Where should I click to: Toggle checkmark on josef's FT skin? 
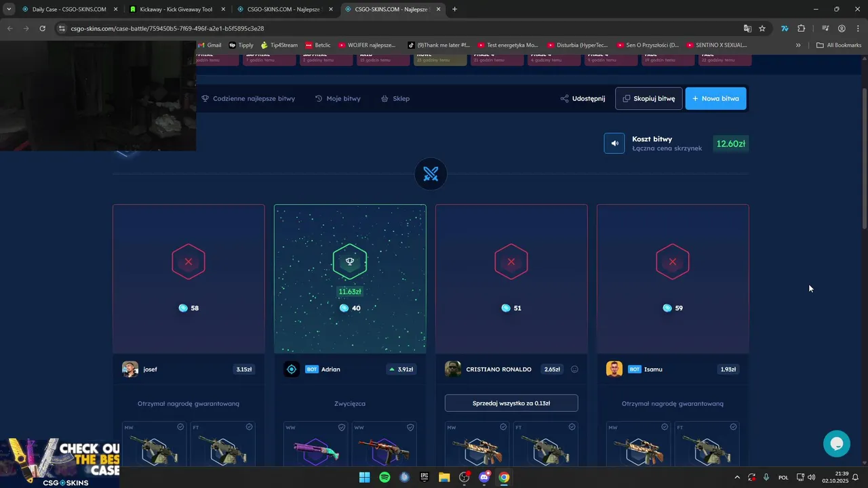tap(249, 427)
